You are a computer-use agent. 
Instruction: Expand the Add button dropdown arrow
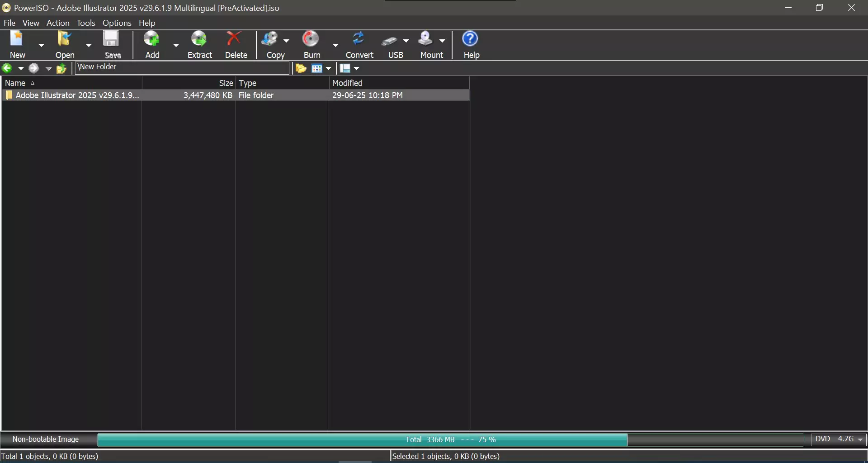tap(176, 45)
